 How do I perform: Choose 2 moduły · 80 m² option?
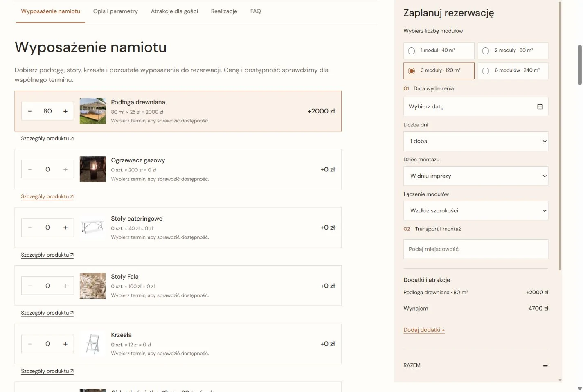(513, 51)
